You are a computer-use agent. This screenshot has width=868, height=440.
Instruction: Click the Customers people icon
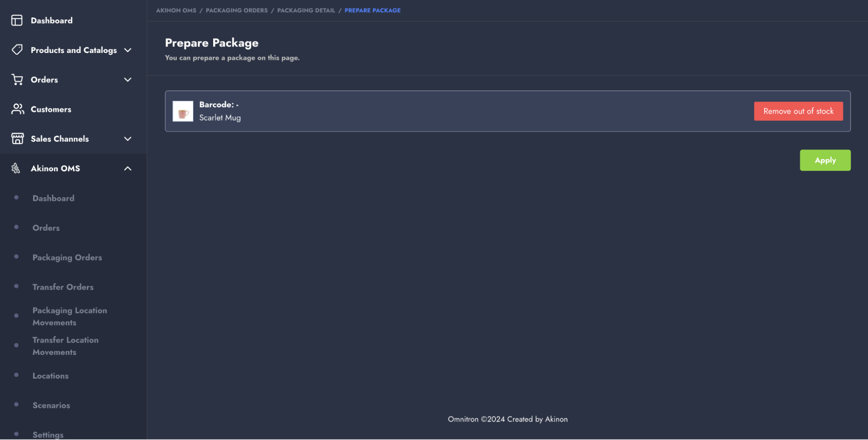point(17,109)
